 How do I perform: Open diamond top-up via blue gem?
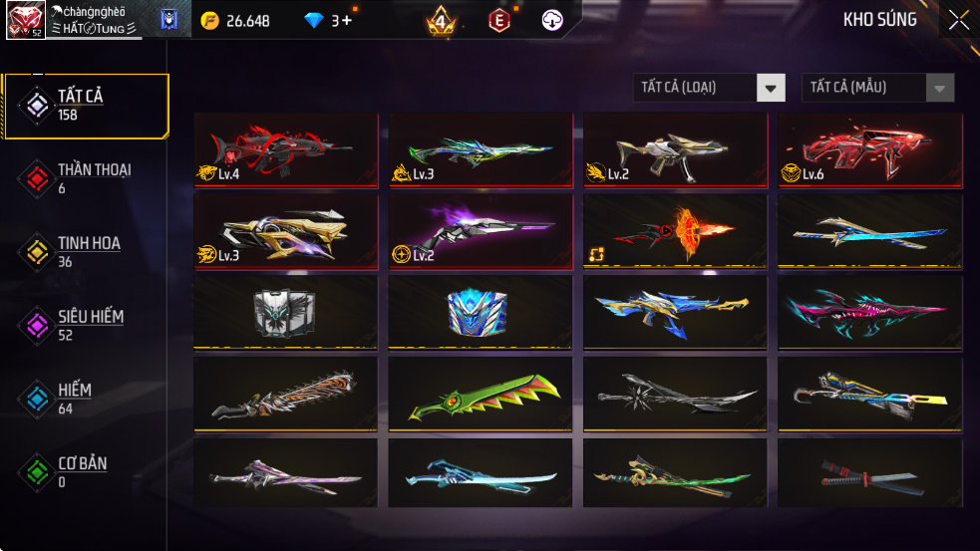(x=313, y=21)
